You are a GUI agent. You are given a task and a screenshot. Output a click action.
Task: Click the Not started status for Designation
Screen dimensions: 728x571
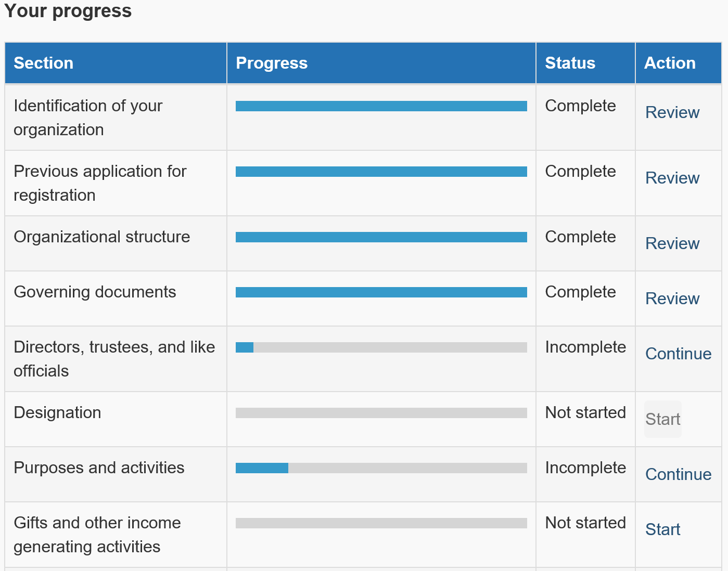point(585,412)
